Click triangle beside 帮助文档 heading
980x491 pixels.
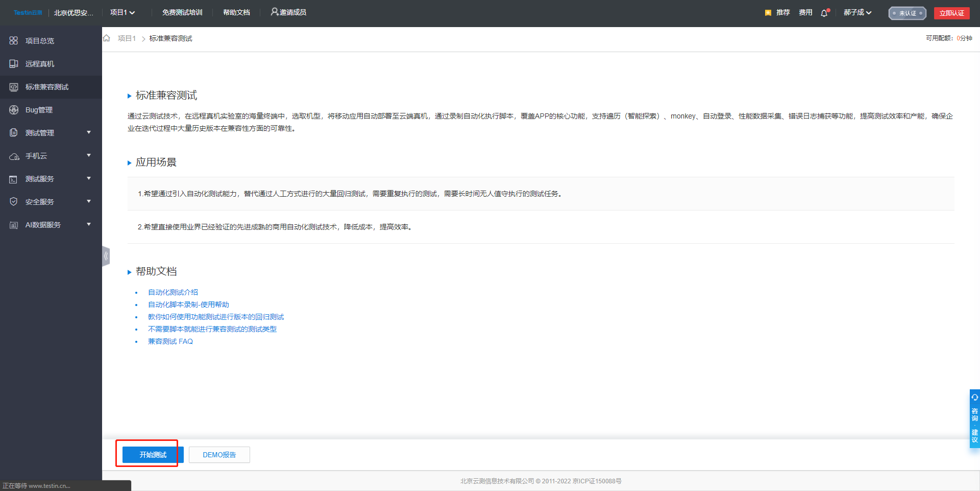point(130,272)
